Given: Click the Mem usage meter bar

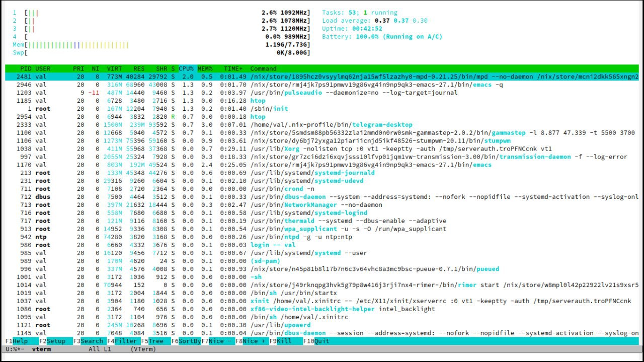Looking at the screenshot, I should [162, 45].
